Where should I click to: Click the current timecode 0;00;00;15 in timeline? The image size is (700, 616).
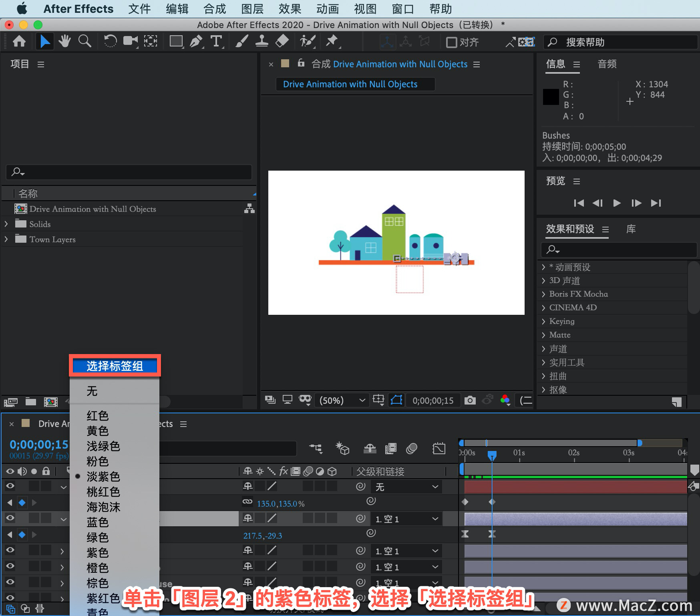[x=39, y=445]
